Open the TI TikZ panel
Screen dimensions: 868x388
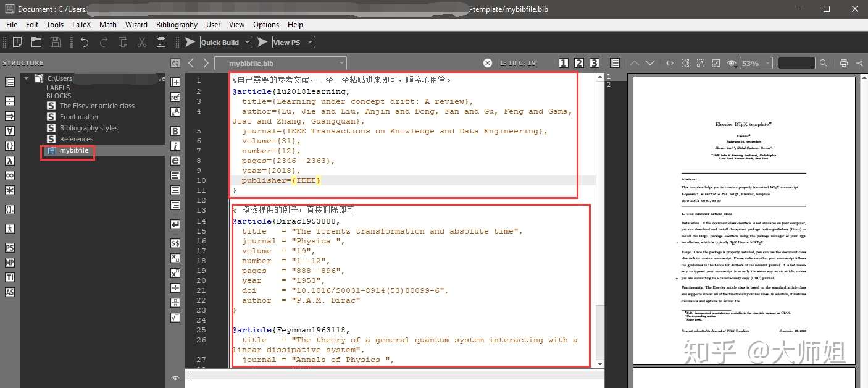coord(9,279)
